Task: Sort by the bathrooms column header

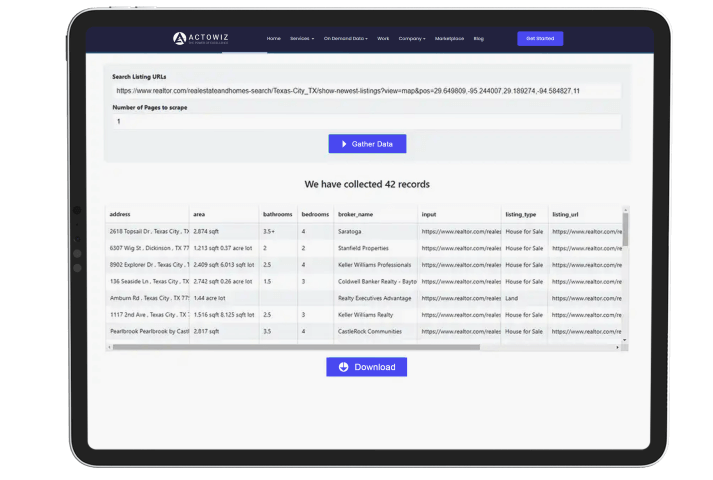Action: (277, 214)
